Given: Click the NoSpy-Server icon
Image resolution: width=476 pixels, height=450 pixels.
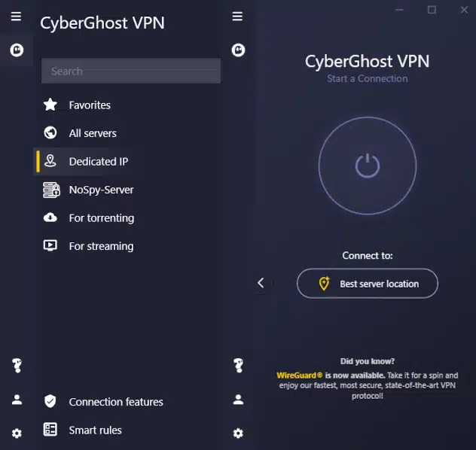Looking at the screenshot, I should pyautogui.click(x=50, y=190).
